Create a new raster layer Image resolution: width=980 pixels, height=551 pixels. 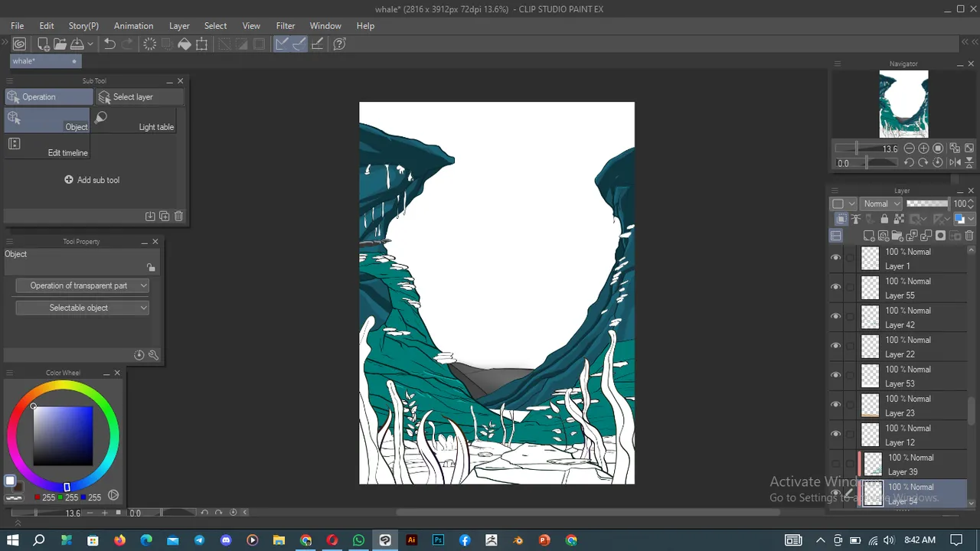coord(869,236)
